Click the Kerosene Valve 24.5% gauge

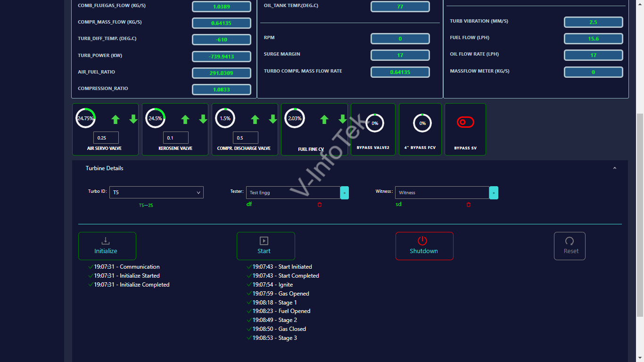click(x=156, y=118)
